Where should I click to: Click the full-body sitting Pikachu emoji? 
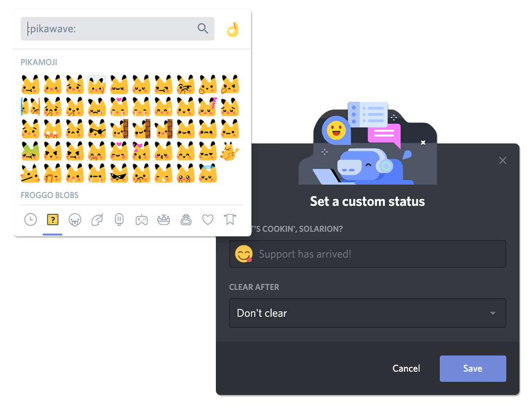(x=229, y=150)
